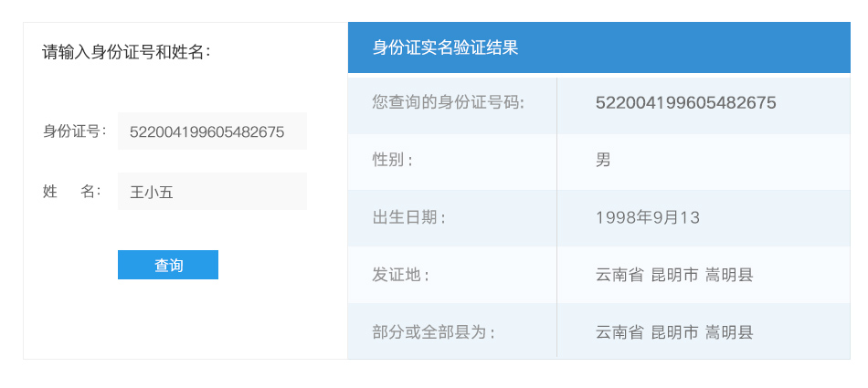Select the 您查询的身份证号码 row label
Image resolution: width=868 pixels, height=388 pixels.
[x=448, y=102]
